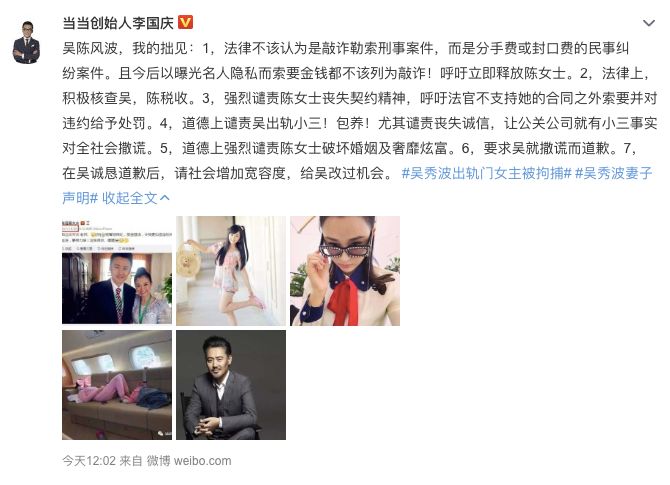
Task: View thumbnail of couple in suit selfie
Action: [117, 270]
